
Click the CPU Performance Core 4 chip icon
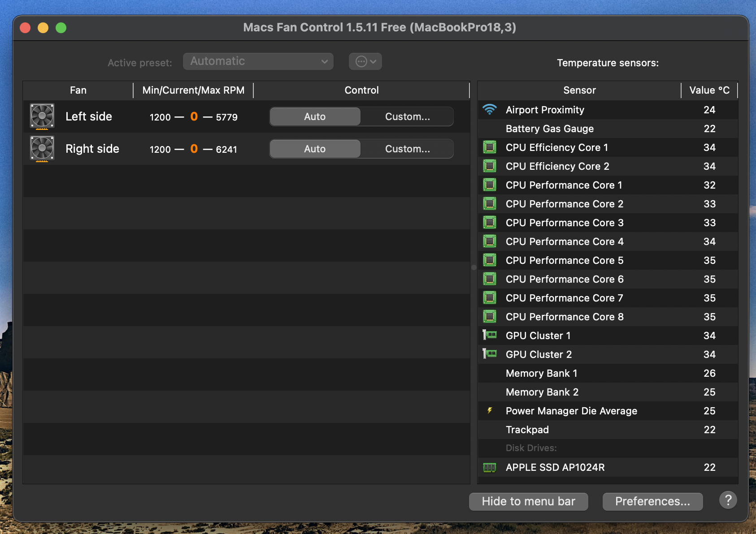[490, 241]
